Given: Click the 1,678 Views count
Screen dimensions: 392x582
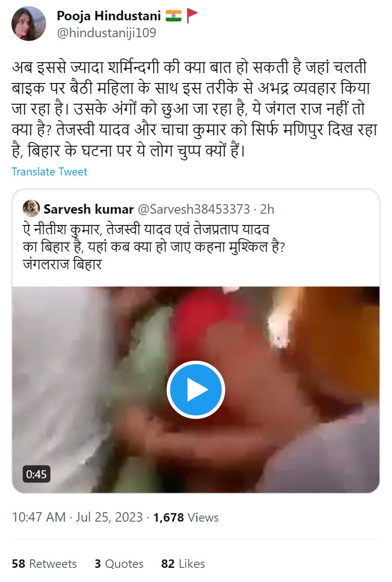Looking at the screenshot, I should click(186, 517).
